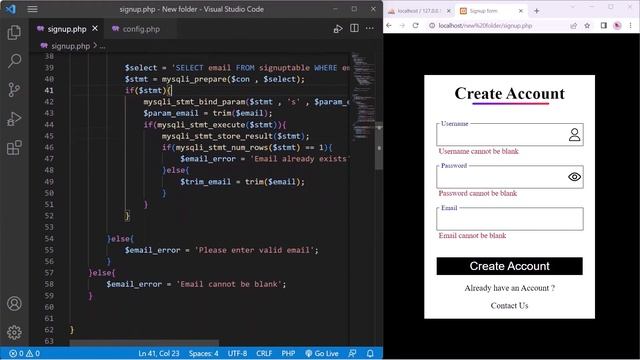This screenshot has width=640, height=360.
Task: Change end of line sequence CRLF
Action: (x=264, y=353)
